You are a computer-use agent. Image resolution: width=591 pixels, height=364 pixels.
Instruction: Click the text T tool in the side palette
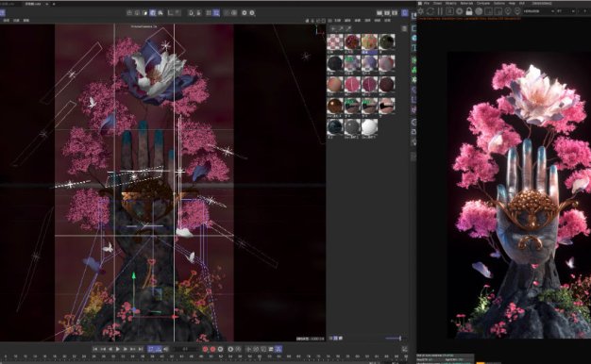(x=414, y=48)
